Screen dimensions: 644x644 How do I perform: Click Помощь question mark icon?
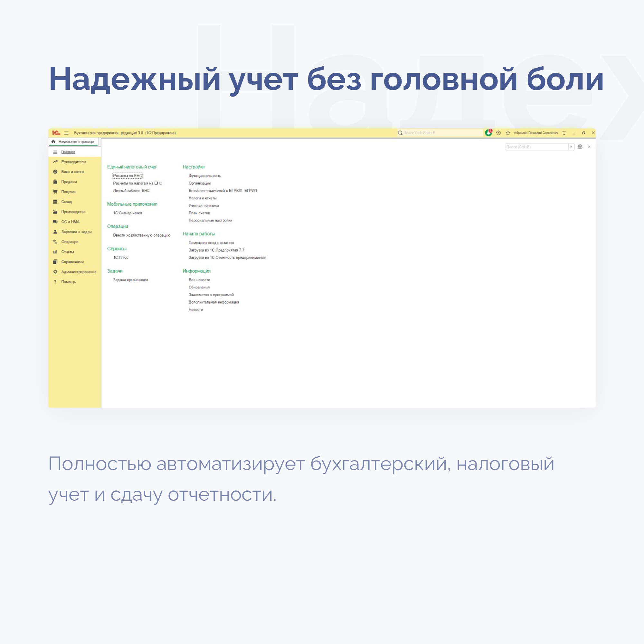pos(55,282)
